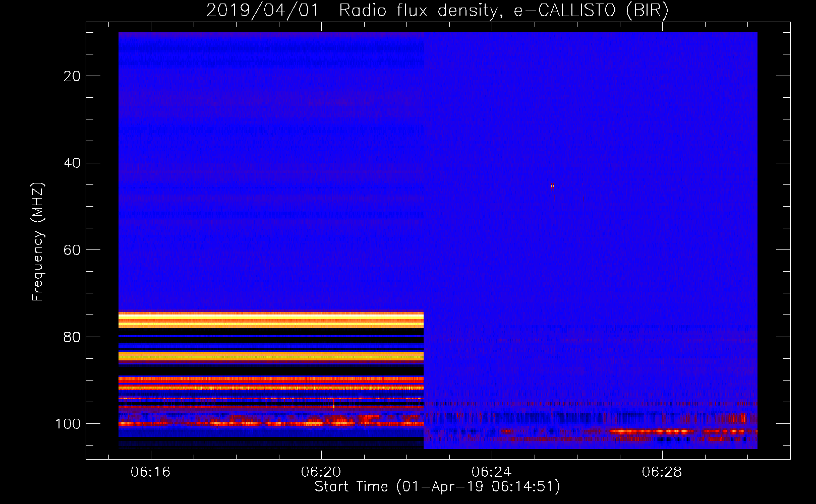Click the plot title '2019/04/01 Radio flux density'
This screenshot has height=504, width=816.
pos(437,10)
